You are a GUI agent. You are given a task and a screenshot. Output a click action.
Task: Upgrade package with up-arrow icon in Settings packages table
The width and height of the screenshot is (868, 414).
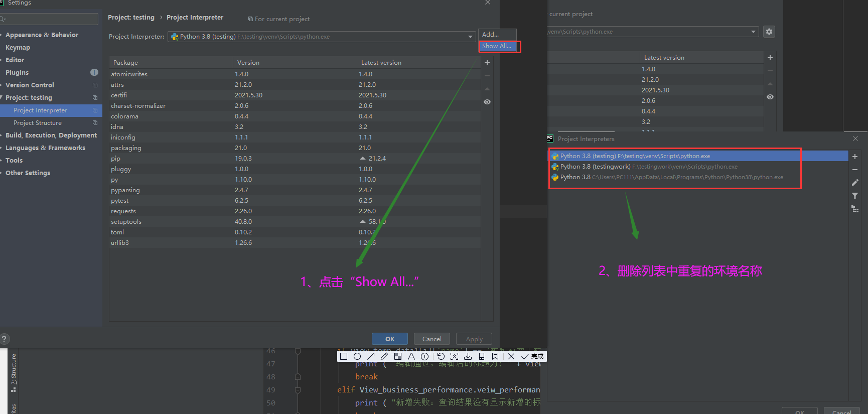tap(487, 89)
